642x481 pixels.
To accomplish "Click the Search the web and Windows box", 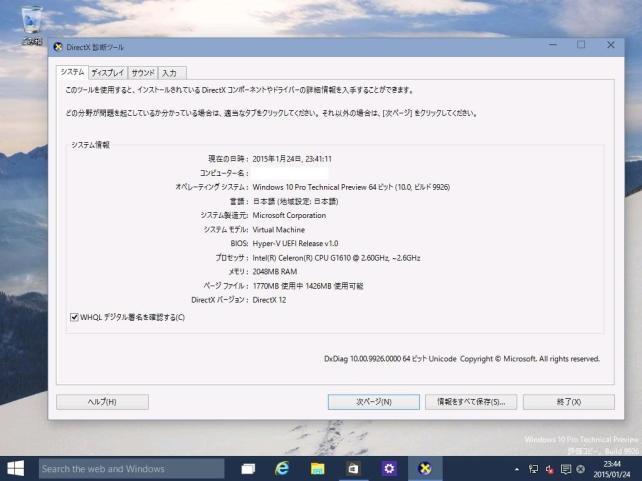I will tap(131, 469).
